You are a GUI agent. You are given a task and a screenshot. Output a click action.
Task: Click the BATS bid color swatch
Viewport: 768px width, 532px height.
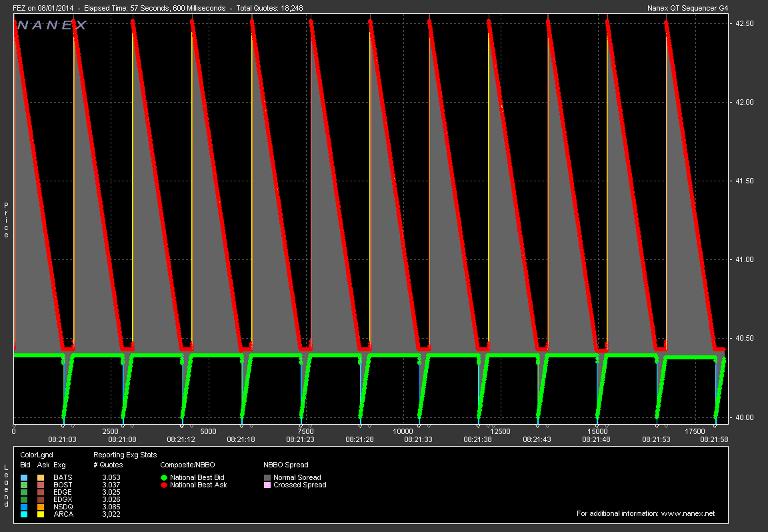[x=24, y=477]
